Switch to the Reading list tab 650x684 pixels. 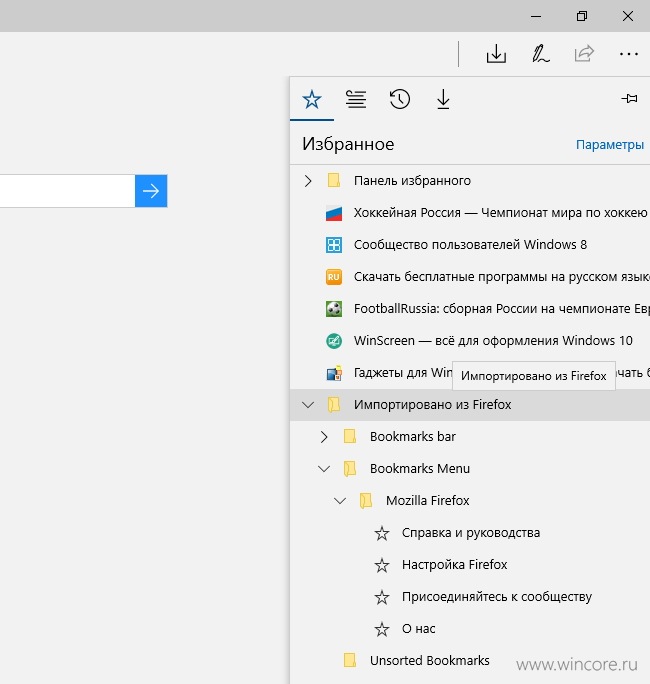pos(356,99)
